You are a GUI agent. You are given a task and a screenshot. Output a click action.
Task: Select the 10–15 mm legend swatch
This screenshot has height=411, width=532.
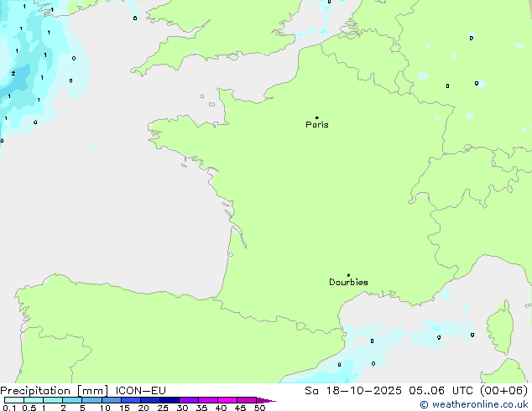pos(111,400)
